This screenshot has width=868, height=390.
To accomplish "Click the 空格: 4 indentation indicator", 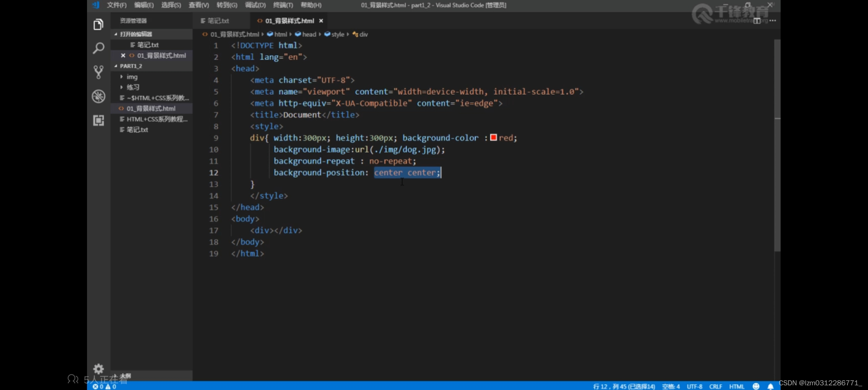I will (x=671, y=386).
